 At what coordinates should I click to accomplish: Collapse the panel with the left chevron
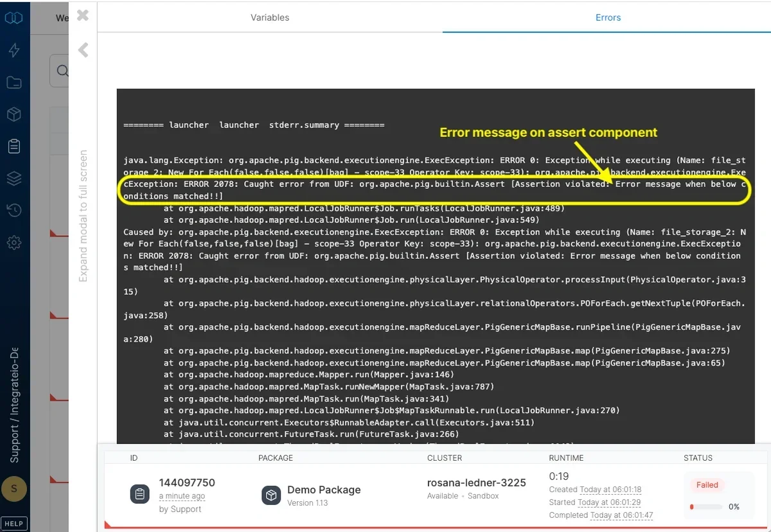click(x=82, y=49)
